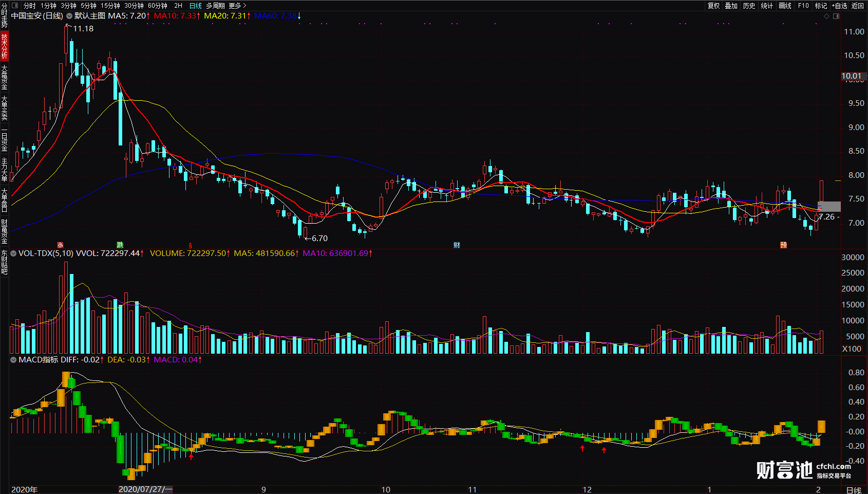Screen dimensions: 868x494
Task: Switch to the 2H period tab
Action: click(178, 6)
